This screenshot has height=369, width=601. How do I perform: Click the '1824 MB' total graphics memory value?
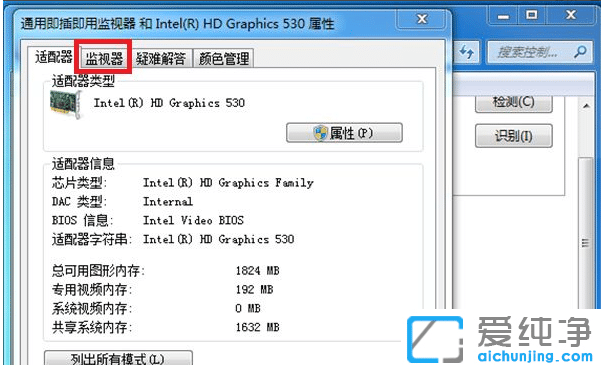coord(258,271)
